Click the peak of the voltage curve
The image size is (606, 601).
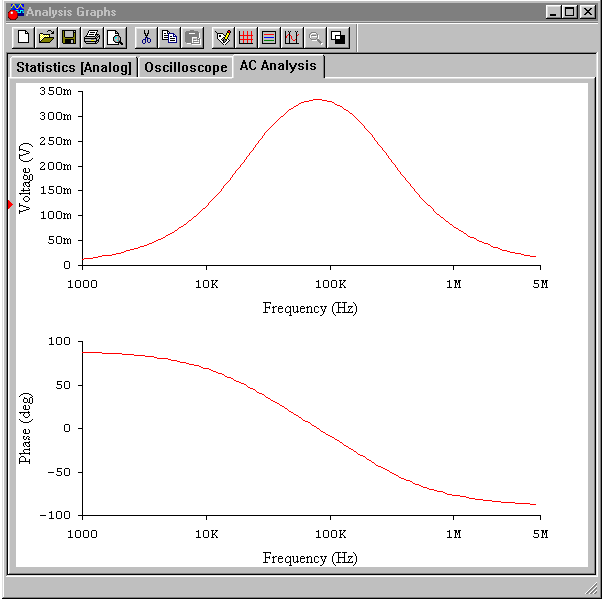point(317,99)
